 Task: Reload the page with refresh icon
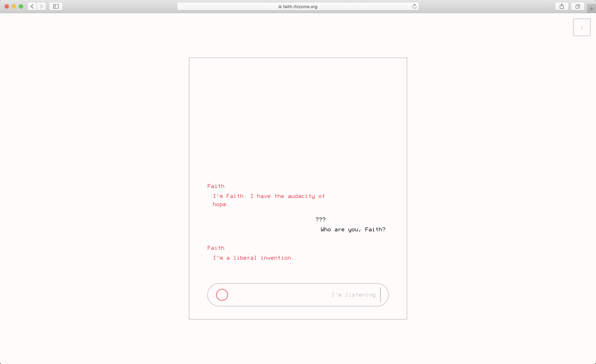click(414, 6)
